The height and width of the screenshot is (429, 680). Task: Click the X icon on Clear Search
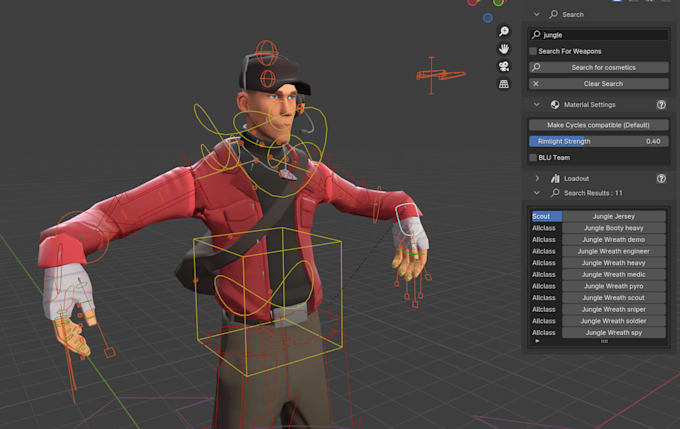pos(536,84)
